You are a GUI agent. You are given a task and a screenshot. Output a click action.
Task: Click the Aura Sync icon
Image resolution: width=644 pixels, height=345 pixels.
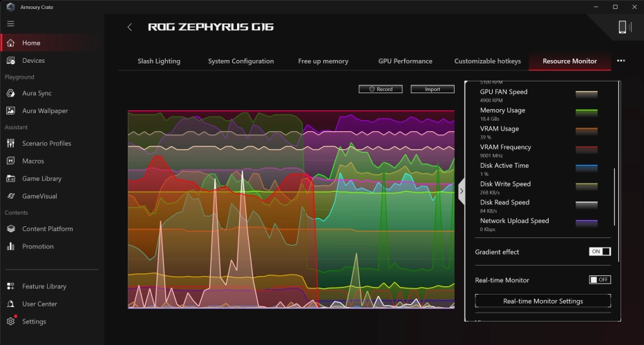coord(10,93)
